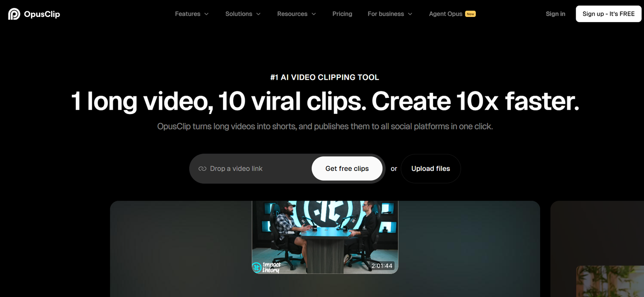This screenshot has height=297, width=644.
Task: Click the 2:01:44 duration label
Action: pos(382,266)
